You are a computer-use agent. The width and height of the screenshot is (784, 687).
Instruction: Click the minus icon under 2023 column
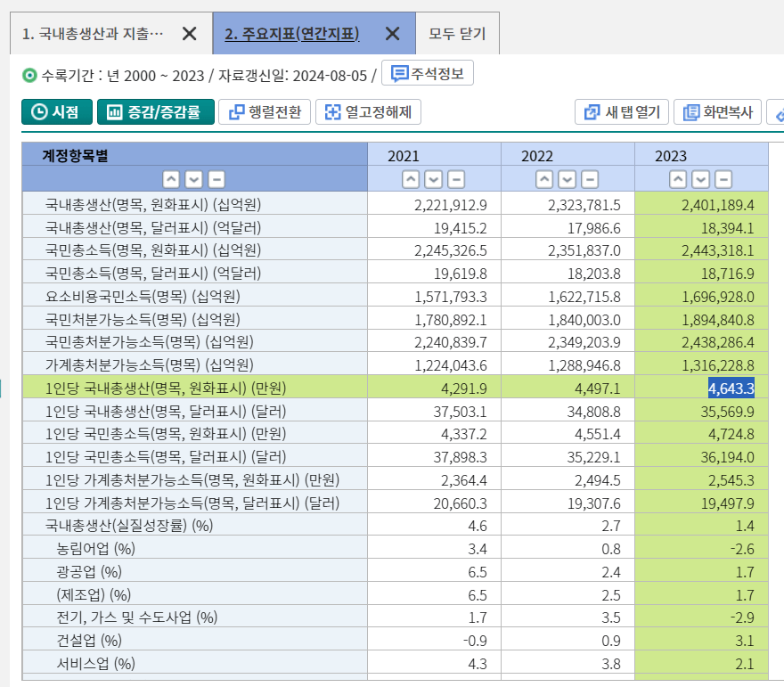click(x=723, y=179)
